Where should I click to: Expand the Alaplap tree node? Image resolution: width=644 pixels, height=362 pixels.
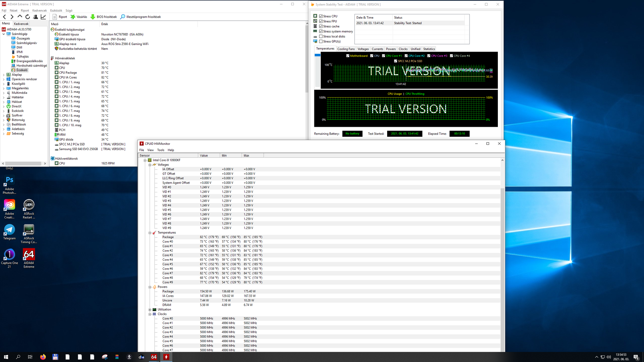tap(4, 75)
